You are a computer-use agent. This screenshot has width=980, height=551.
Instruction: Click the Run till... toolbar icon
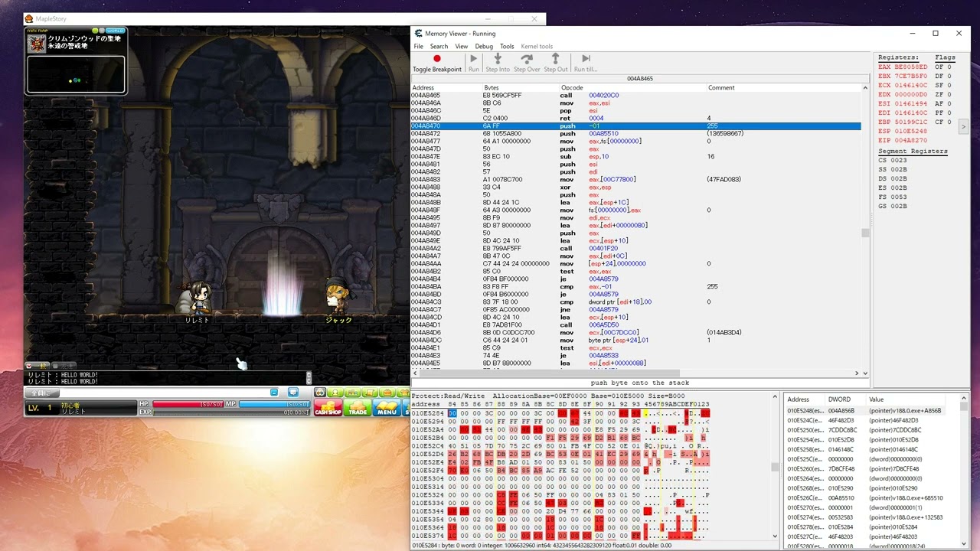tap(586, 58)
